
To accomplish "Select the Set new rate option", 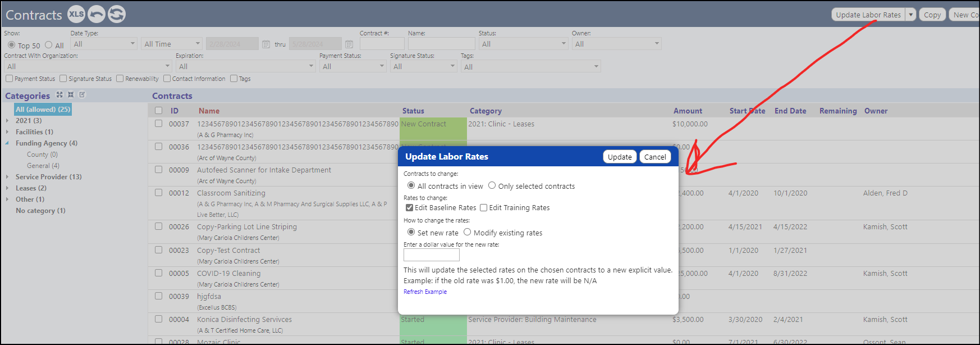I will tap(411, 232).
